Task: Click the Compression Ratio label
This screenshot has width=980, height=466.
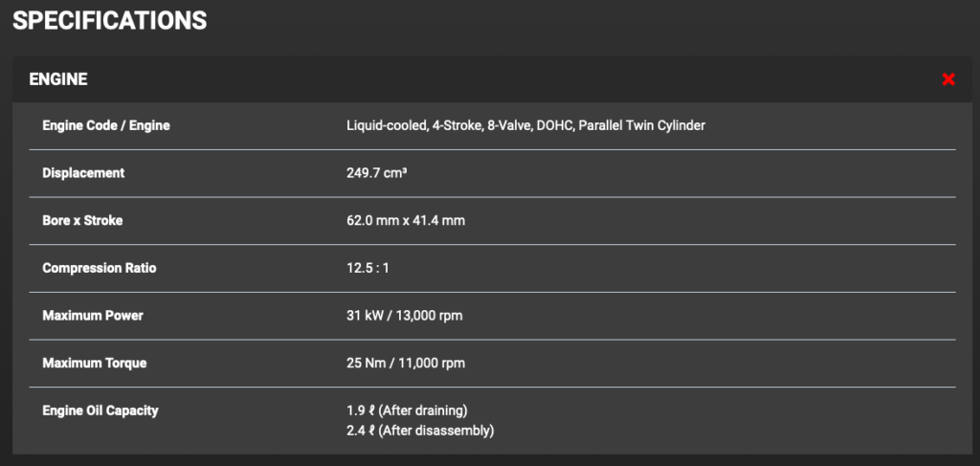Action: pyautogui.click(x=100, y=268)
